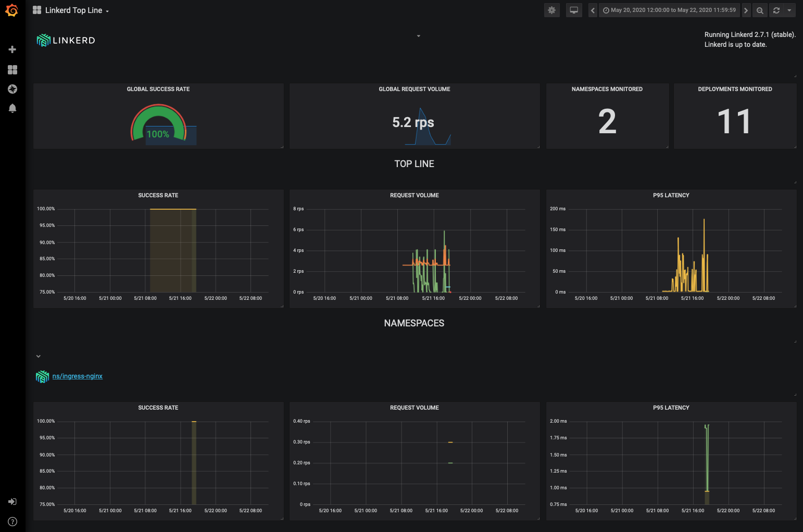Open the Grafana home logo
This screenshot has height=532, width=803.
coord(11,10)
